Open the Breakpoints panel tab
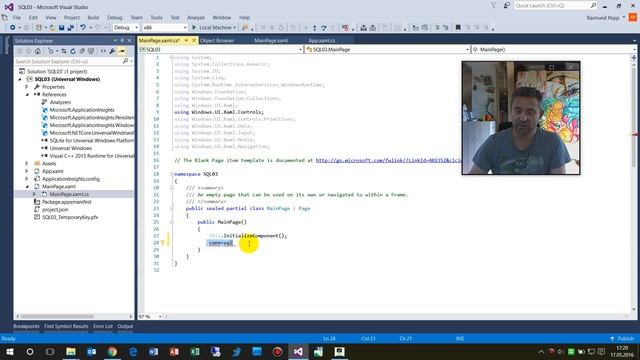640x360 pixels. (26, 326)
